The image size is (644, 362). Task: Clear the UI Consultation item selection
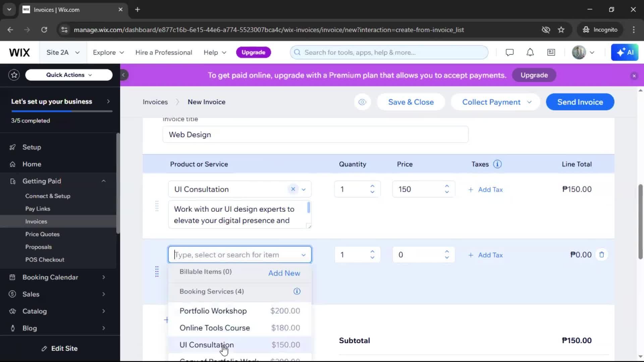pos(293,189)
